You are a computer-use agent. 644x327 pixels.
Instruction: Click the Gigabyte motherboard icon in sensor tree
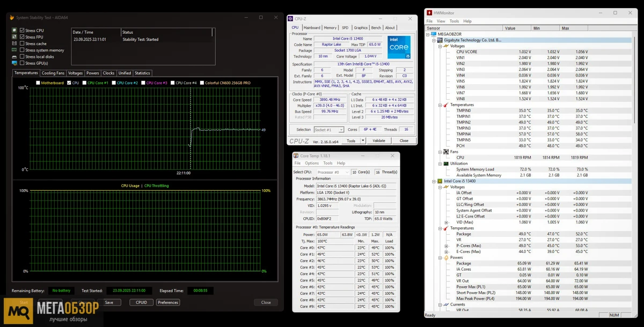440,40
